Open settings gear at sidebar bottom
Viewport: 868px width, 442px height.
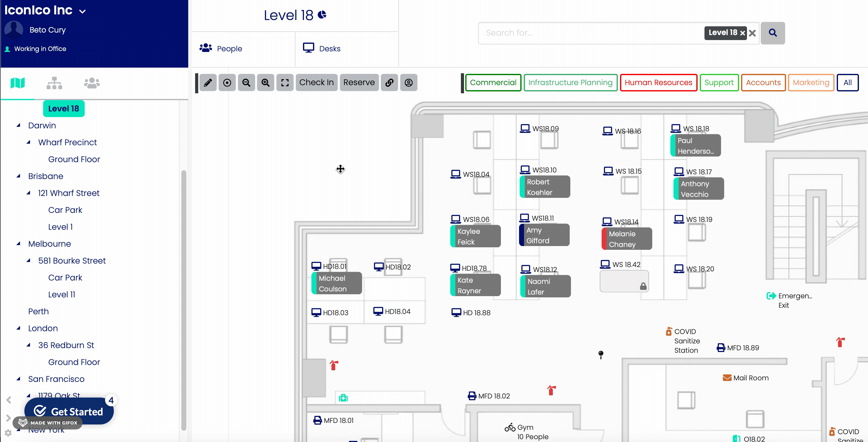(8, 433)
